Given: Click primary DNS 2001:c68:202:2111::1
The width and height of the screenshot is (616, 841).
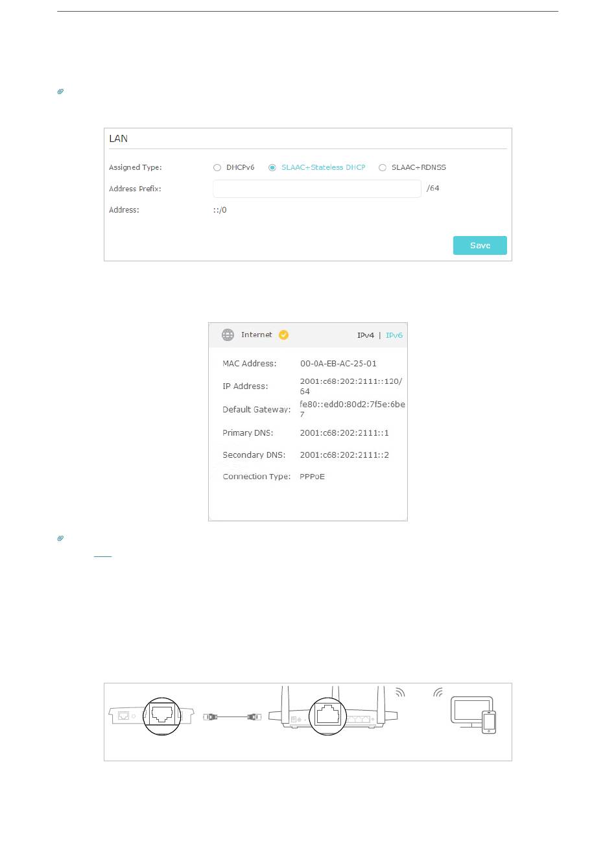Looking at the screenshot, I should tap(344, 433).
